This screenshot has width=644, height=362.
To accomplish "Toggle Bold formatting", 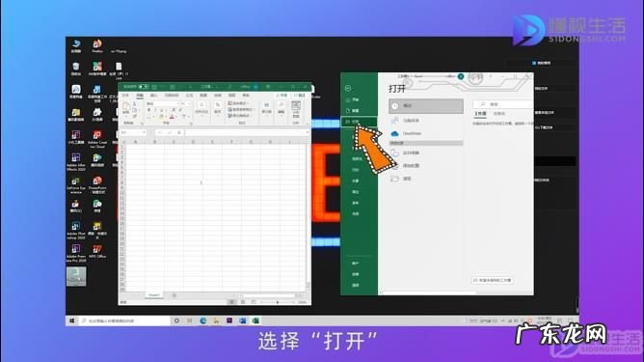I will 148,110.
